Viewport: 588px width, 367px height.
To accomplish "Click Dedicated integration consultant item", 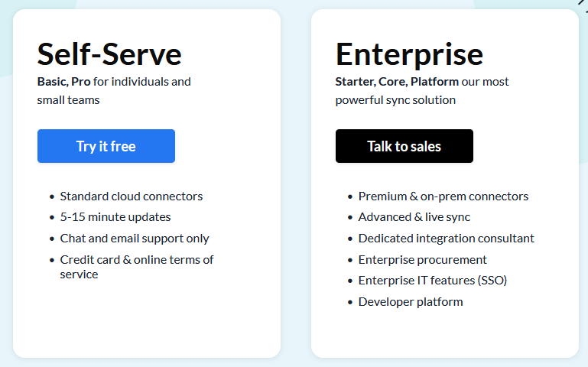I will [447, 239].
